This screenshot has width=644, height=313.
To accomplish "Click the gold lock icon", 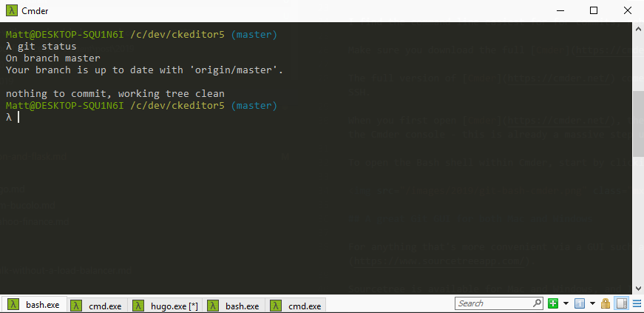I will (x=606, y=303).
